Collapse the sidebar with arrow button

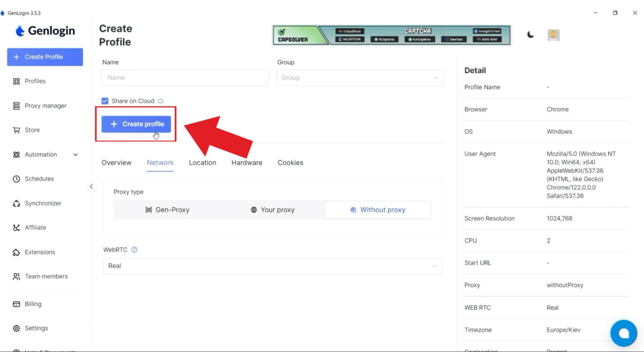point(91,187)
